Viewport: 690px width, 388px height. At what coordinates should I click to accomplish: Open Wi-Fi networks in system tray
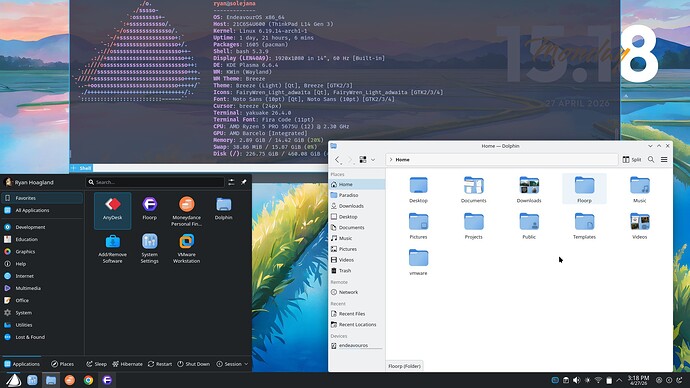[598, 380]
